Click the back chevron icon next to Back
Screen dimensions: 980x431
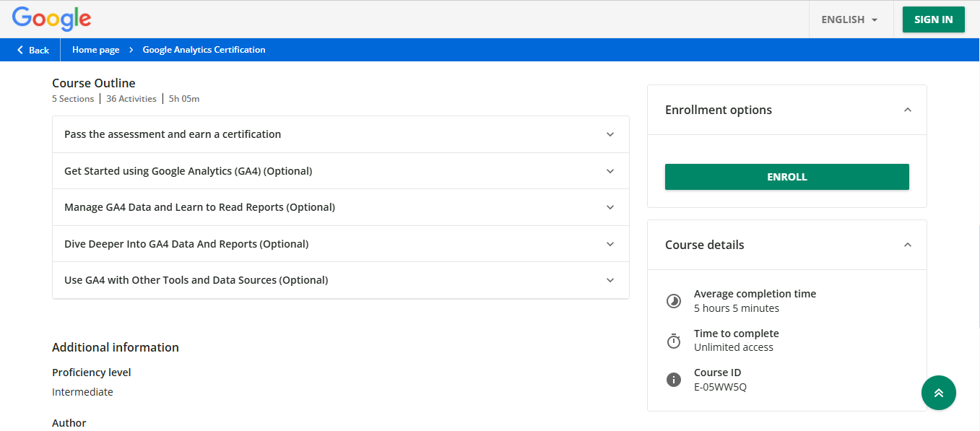coord(19,50)
